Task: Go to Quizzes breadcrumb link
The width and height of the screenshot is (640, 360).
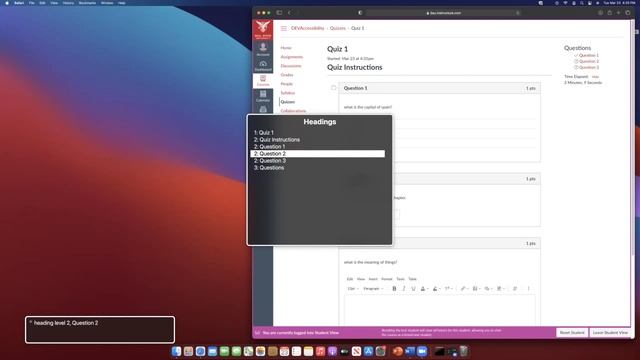Action: pyautogui.click(x=338, y=28)
